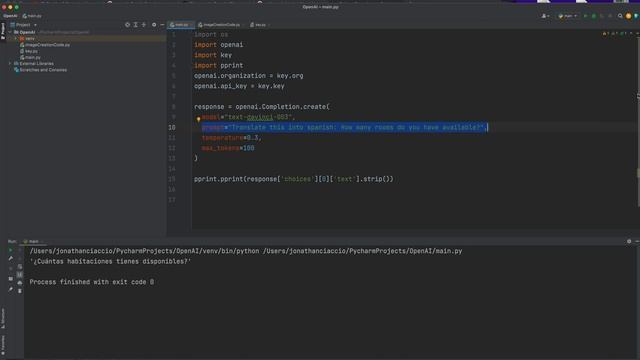Click Expand All icon in Project panel header

136,25
